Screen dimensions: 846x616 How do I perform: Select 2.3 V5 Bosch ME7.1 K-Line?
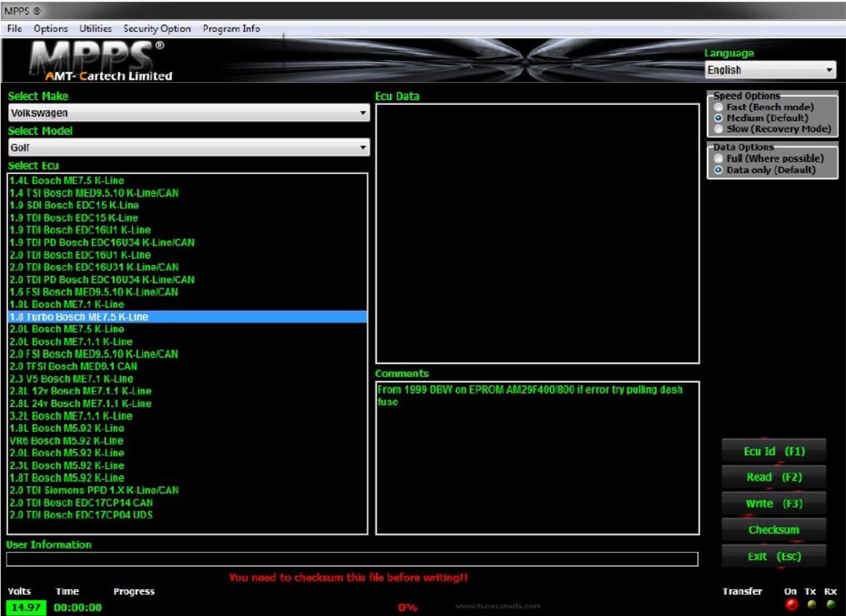point(187,379)
